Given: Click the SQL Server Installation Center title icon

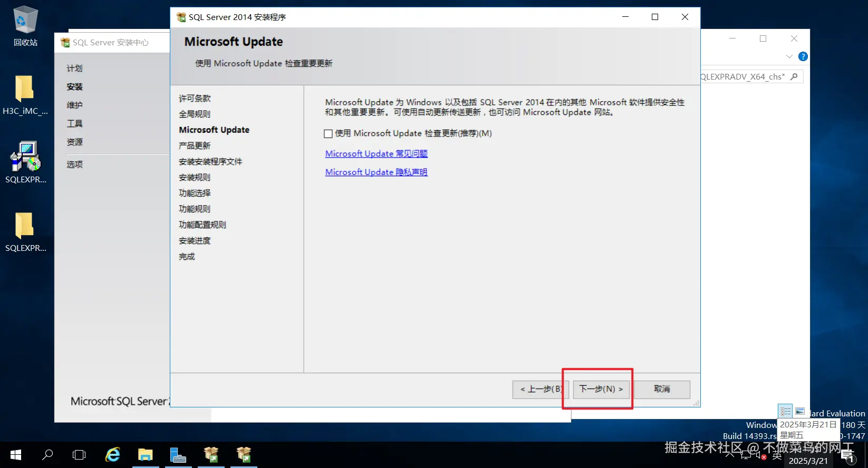Looking at the screenshot, I should [65, 42].
